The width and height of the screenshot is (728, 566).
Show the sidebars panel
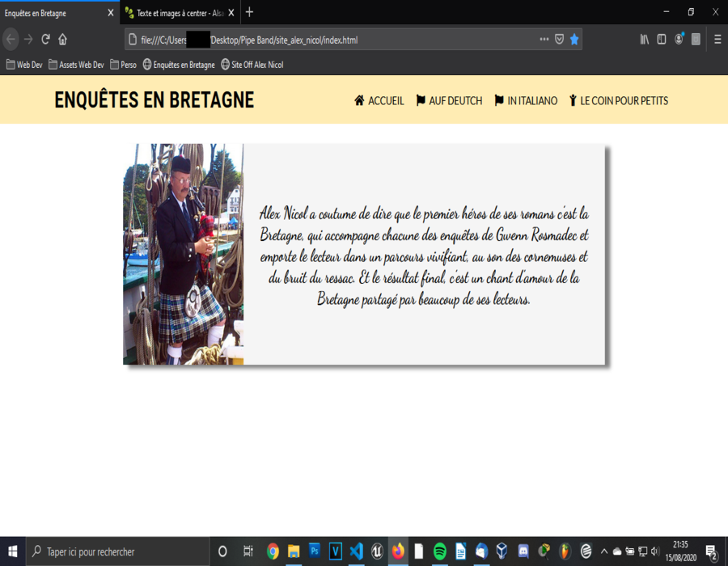pyautogui.click(x=662, y=40)
